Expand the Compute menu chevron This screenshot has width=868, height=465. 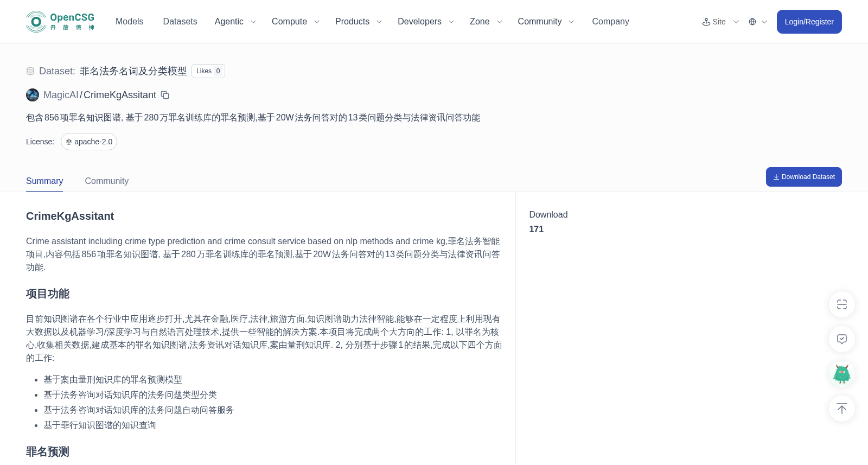coord(317,22)
